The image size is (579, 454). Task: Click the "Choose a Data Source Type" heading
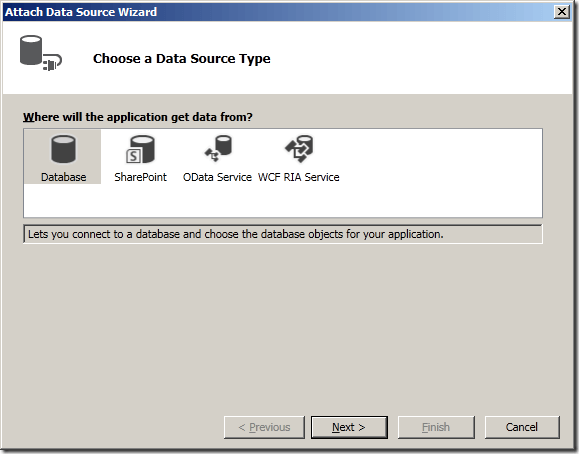(182, 58)
